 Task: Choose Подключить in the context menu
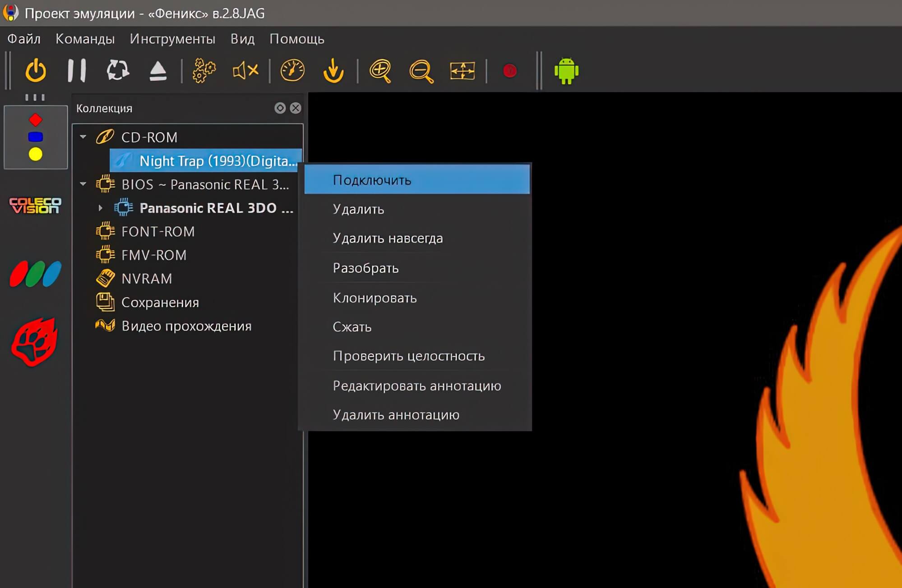(417, 180)
